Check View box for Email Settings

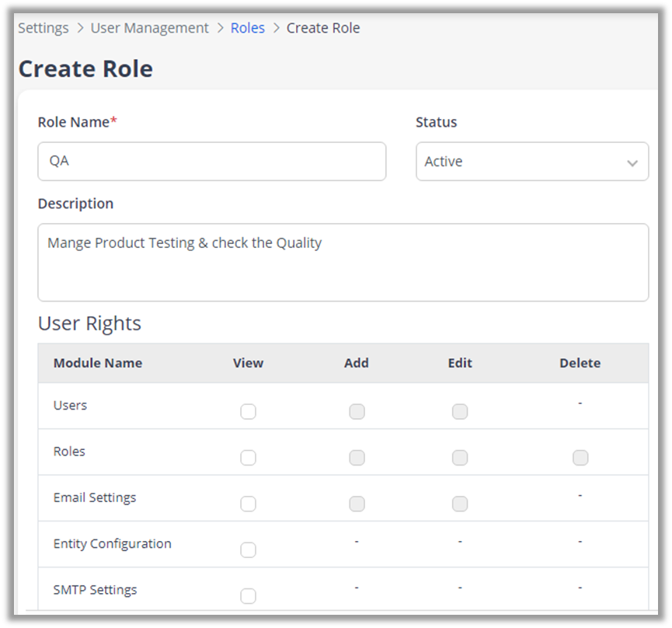point(248,504)
